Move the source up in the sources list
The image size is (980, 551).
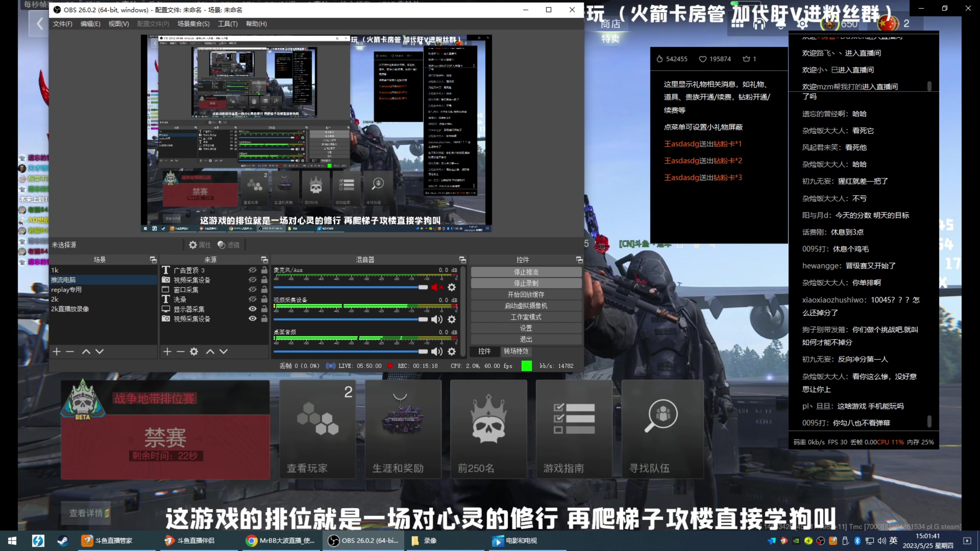pyautogui.click(x=210, y=352)
